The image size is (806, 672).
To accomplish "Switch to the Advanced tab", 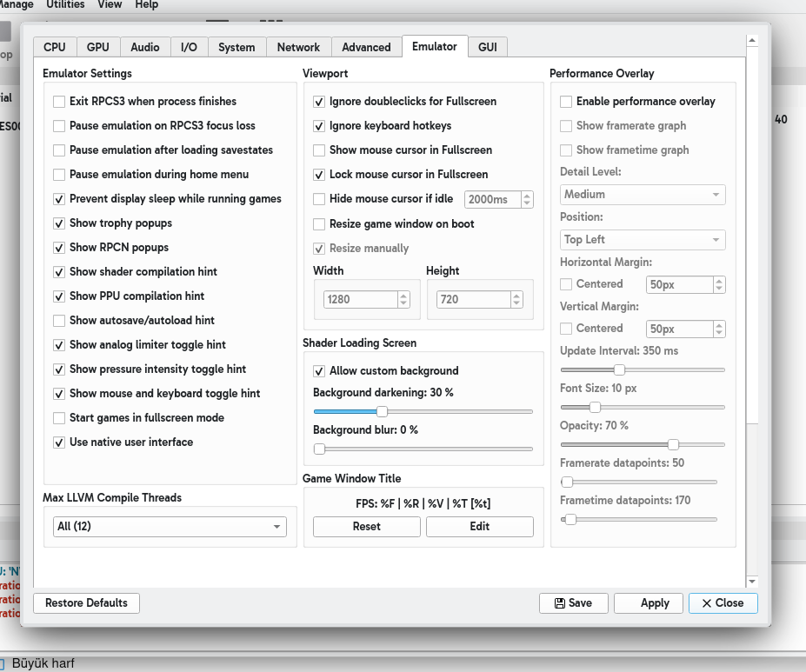I will click(366, 47).
